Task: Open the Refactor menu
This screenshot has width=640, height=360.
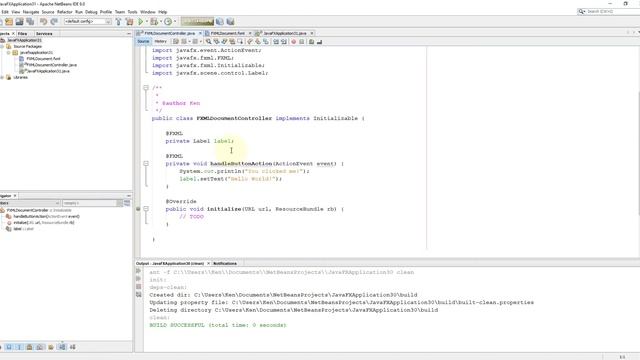Action: point(64,12)
